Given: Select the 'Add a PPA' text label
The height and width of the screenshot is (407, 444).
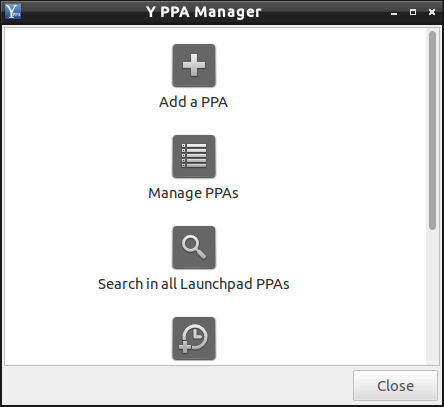Looking at the screenshot, I should click(193, 102).
